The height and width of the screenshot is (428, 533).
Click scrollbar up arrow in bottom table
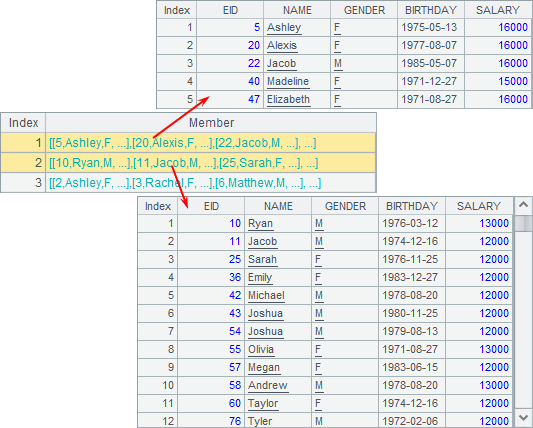click(x=523, y=205)
